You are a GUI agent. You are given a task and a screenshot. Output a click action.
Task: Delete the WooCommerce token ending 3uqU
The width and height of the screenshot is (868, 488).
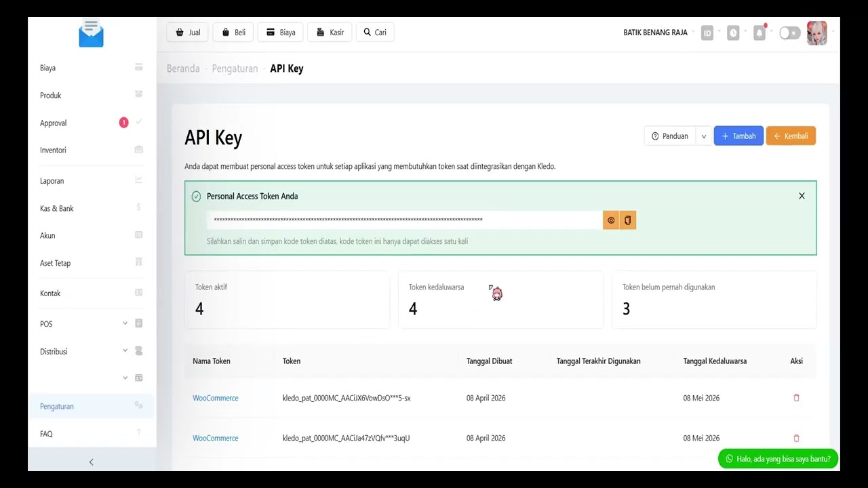tap(796, 438)
